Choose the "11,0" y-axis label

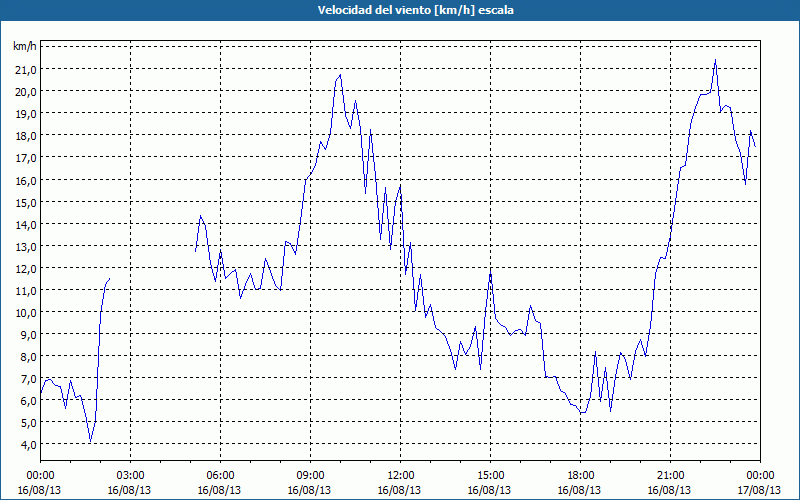point(26,290)
